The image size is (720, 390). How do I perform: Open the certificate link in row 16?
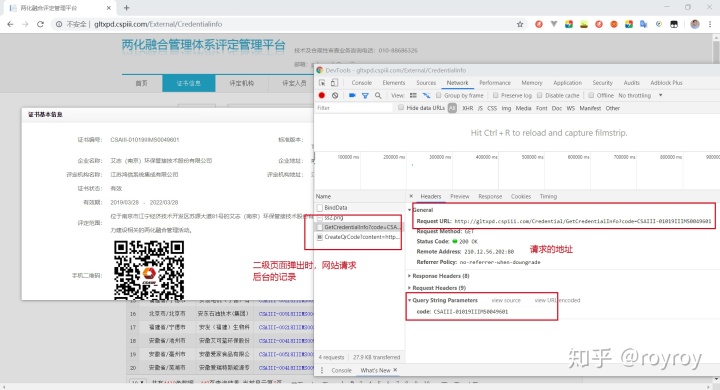click(x=286, y=314)
